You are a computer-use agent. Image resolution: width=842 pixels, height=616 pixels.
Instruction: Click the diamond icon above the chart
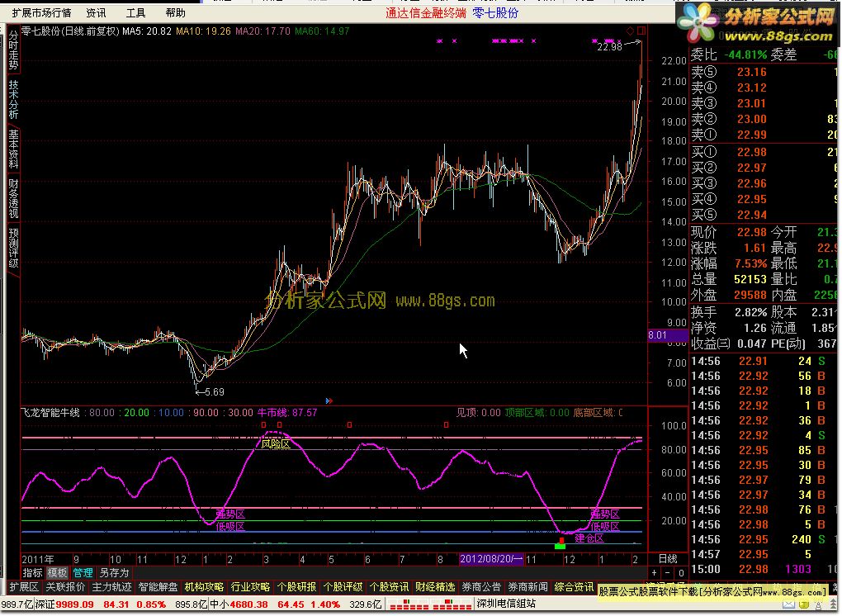(x=630, y=31)
